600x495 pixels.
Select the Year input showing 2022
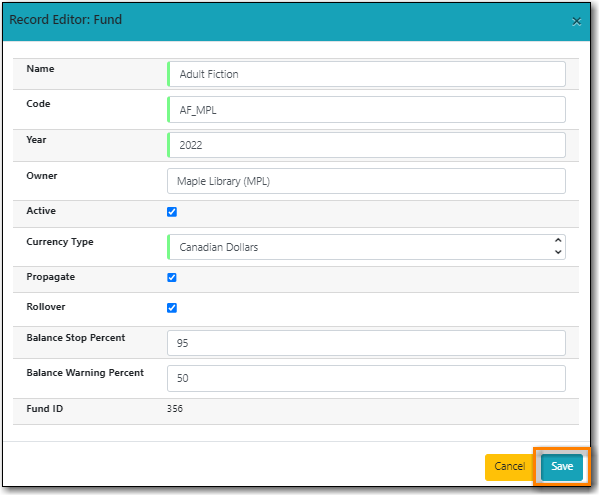[366, 145]
